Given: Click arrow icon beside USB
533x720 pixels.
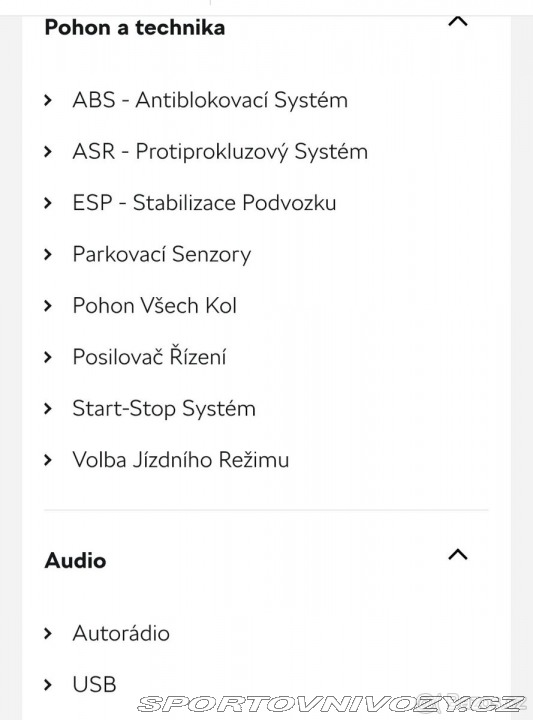Looking at the screenshot, I should pos(48,685).
